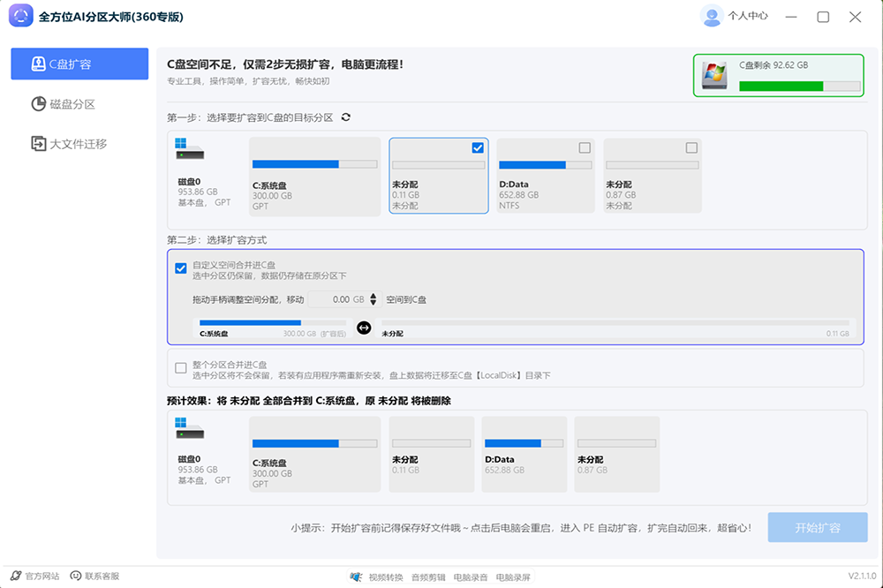
Task: Enable 整个分区合并进C盘 option
Action: coord(181,368)
